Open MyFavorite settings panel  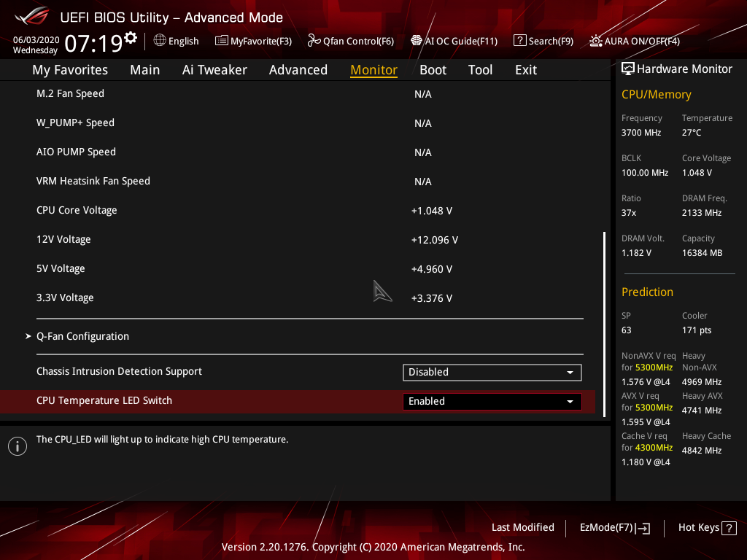click(253, 41)
